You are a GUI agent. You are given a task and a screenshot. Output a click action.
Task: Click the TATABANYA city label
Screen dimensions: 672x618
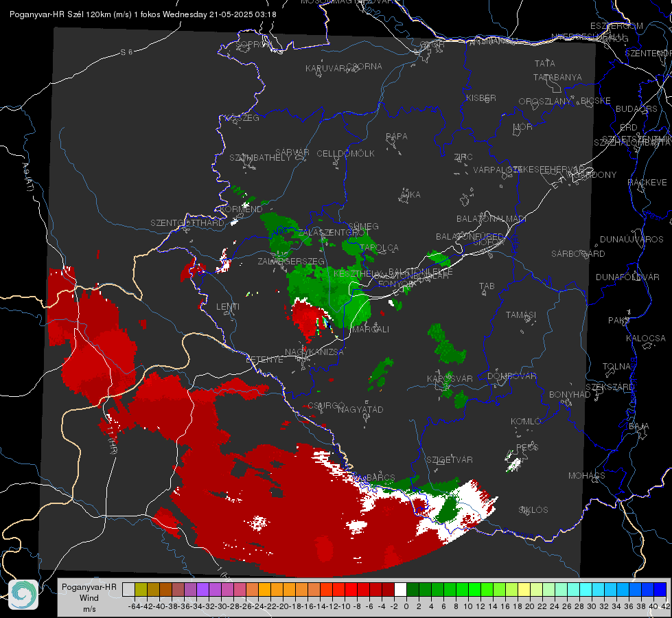click(x=557, y=77)
